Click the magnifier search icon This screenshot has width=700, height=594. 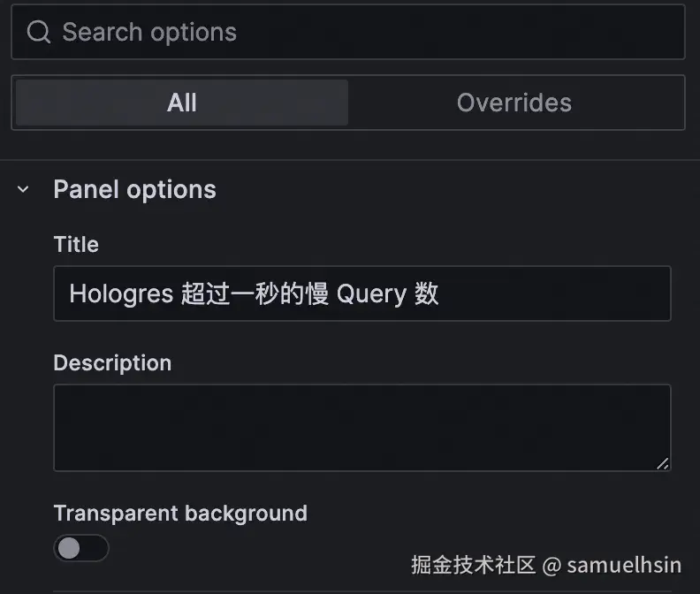point(39,32)
